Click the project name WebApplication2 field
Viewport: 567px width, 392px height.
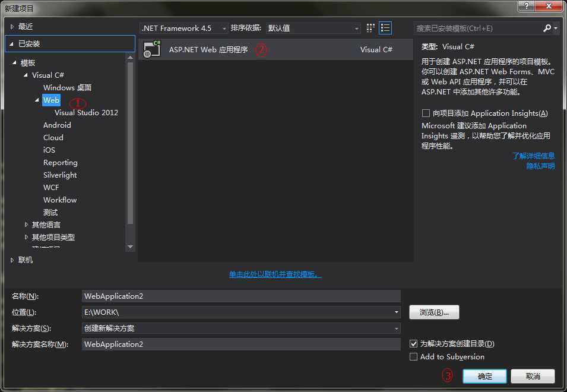241,296
